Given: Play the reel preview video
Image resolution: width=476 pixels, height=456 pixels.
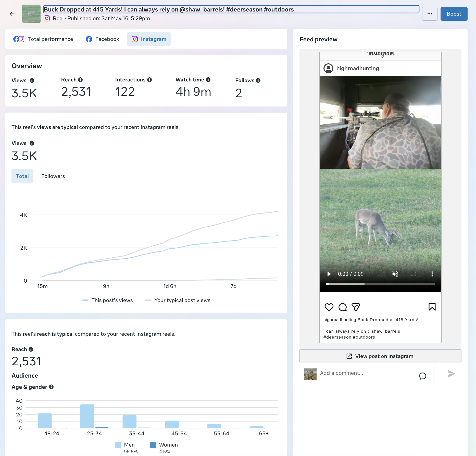Looking at the screenshot, I should point(329,274).
